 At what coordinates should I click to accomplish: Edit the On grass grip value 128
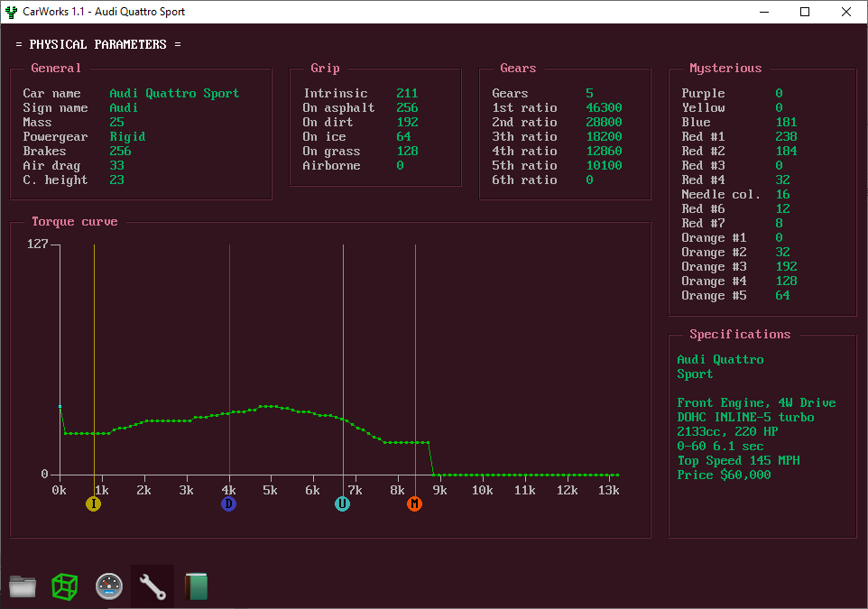click(x=407, y=152)
